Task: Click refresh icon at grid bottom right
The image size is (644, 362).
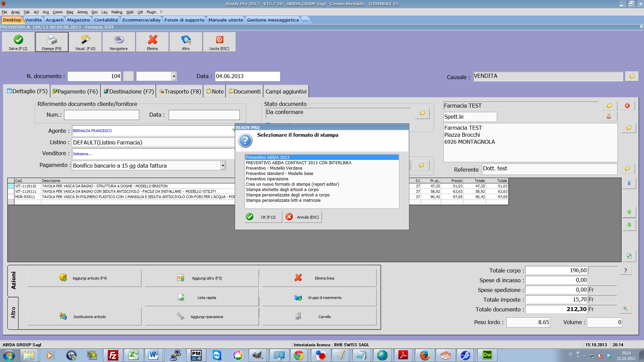Action: point(629,256)
